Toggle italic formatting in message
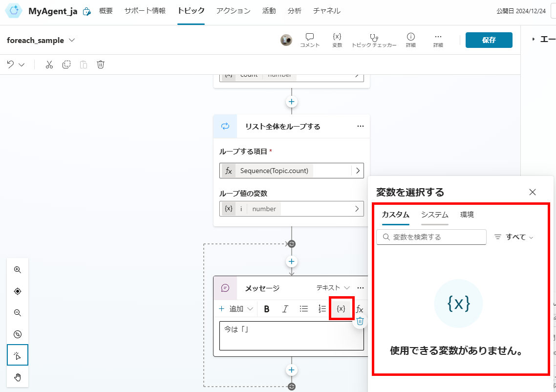Viewport: 556px width, 392px height. 285,308
